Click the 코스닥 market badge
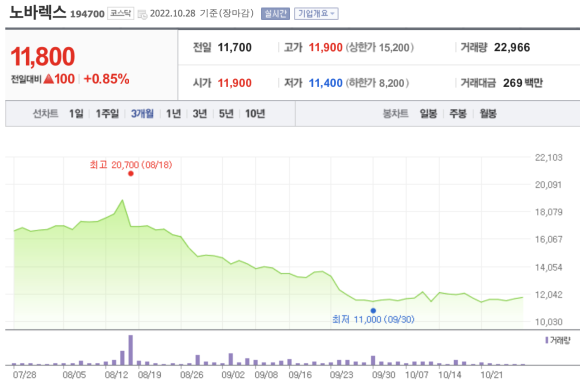This screenshot has height=392, width=580. (x=121, y=14)
